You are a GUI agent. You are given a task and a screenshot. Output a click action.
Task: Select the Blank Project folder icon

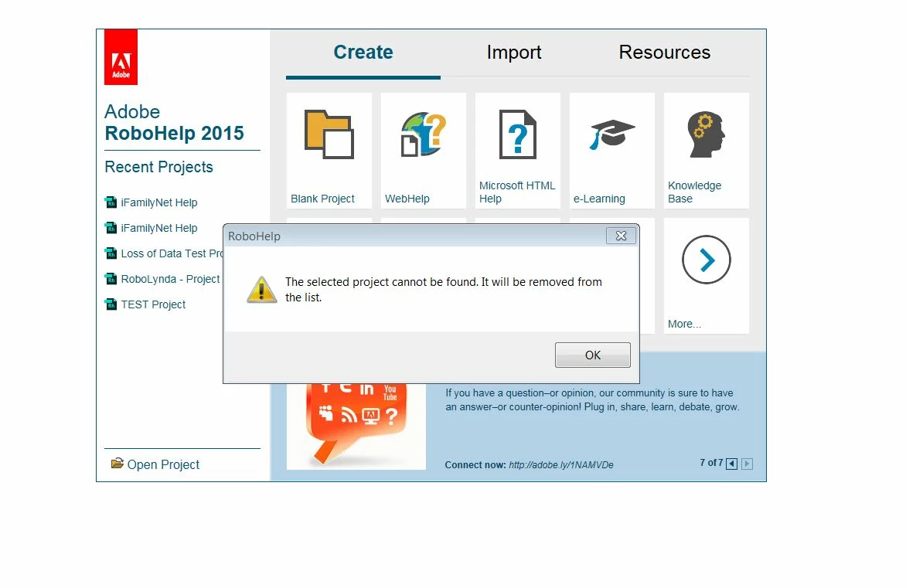point(329,134)
